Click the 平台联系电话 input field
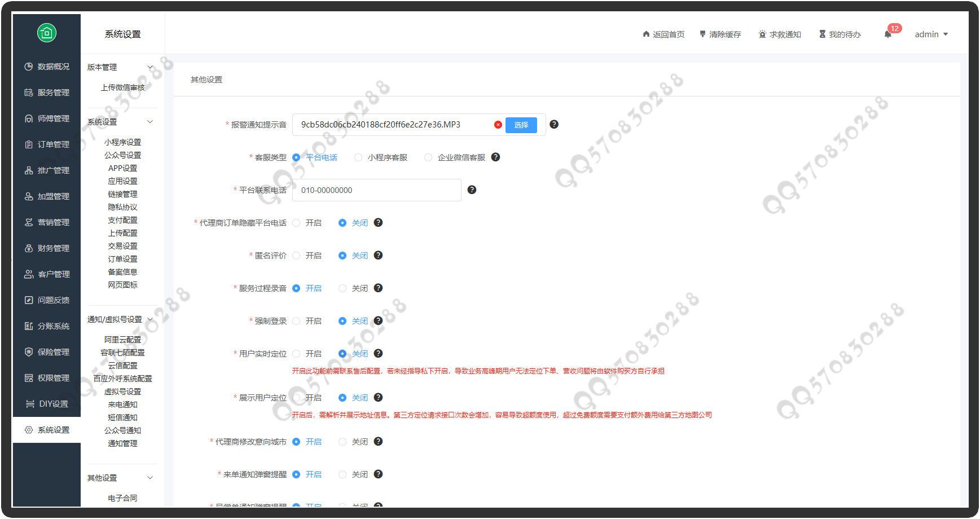This screenshot has width=980, height=519. click(376, 190)
